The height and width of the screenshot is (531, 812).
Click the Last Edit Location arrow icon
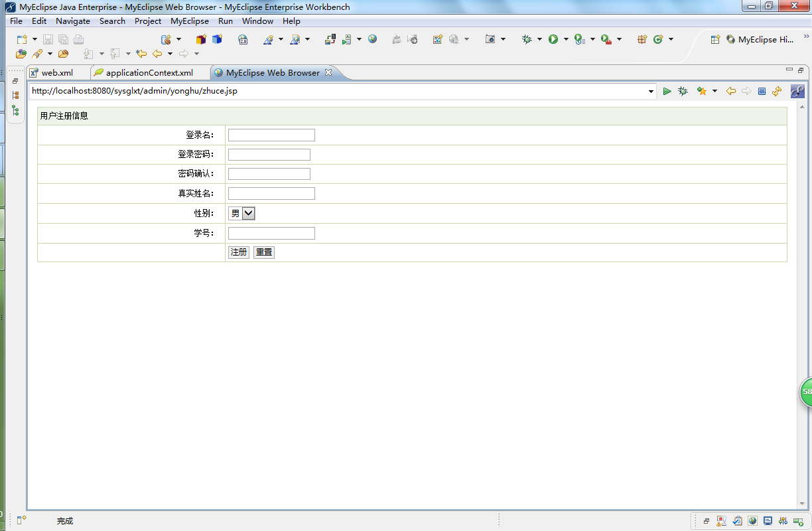[x=141, y=54]
